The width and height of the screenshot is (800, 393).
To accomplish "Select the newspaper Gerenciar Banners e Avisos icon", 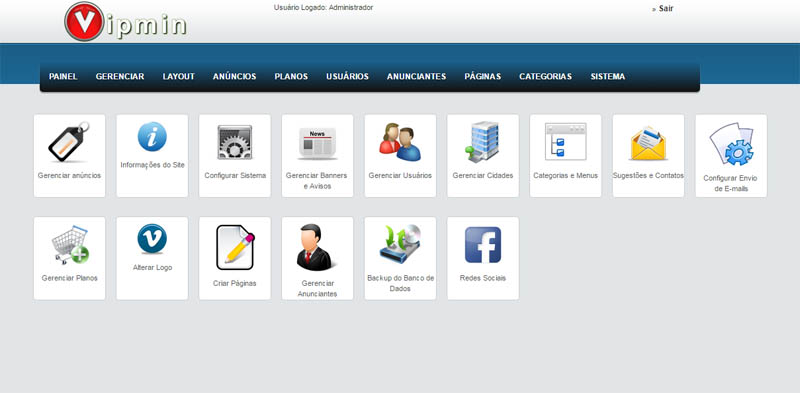I will [x=317, y=144].
